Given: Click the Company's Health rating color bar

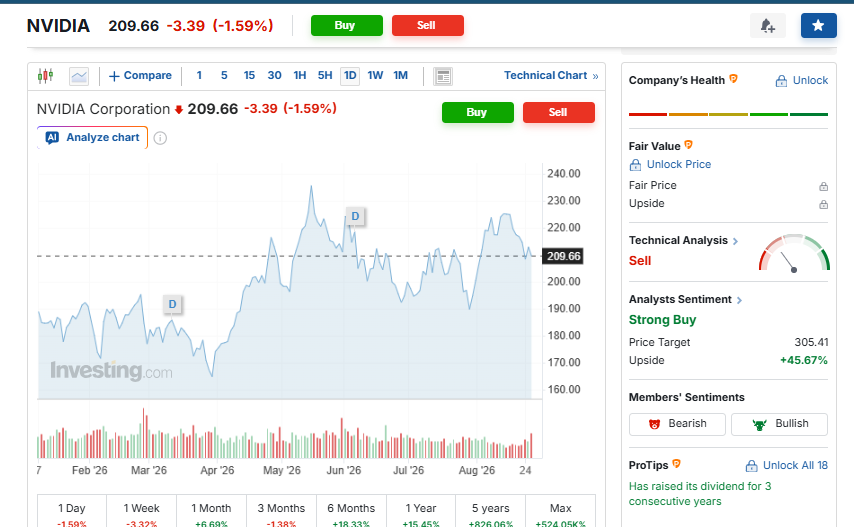Looking at the screenshot, I should coord(728,114).
